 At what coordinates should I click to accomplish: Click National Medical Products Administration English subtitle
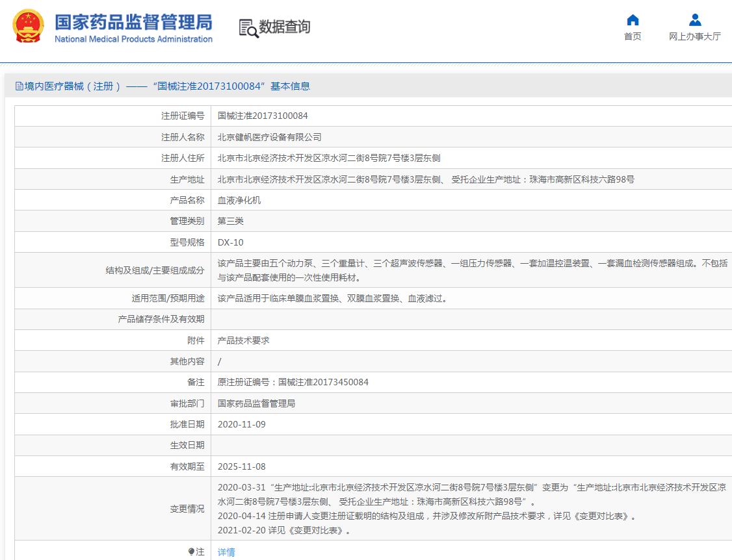[133, 39]
